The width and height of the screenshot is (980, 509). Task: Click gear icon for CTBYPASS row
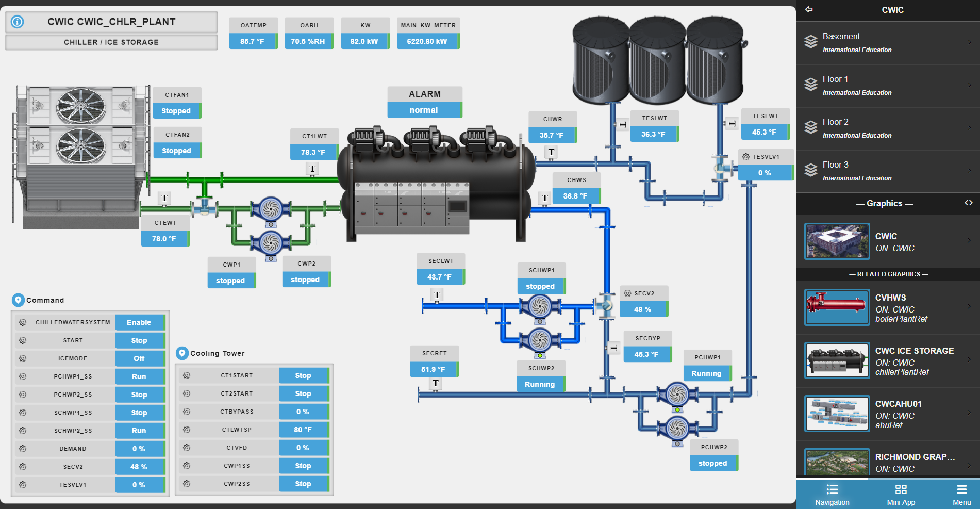click(187, 412)
